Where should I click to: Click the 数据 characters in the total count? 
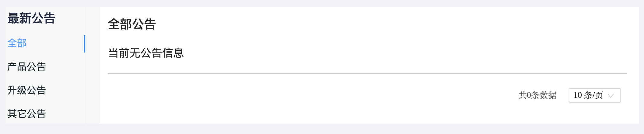[x=548, y=95]
